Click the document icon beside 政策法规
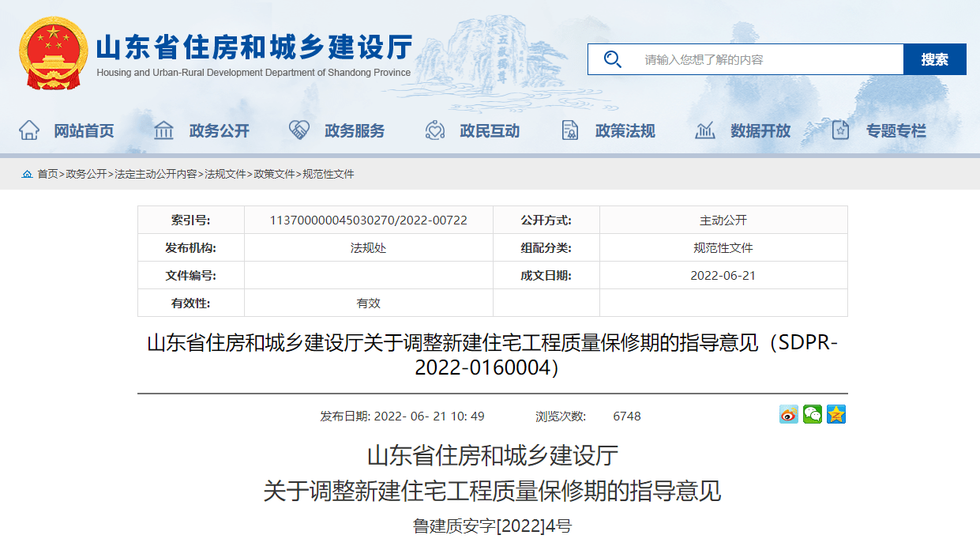Viewport: 980px width, 554px height. [x=570, y=130]
